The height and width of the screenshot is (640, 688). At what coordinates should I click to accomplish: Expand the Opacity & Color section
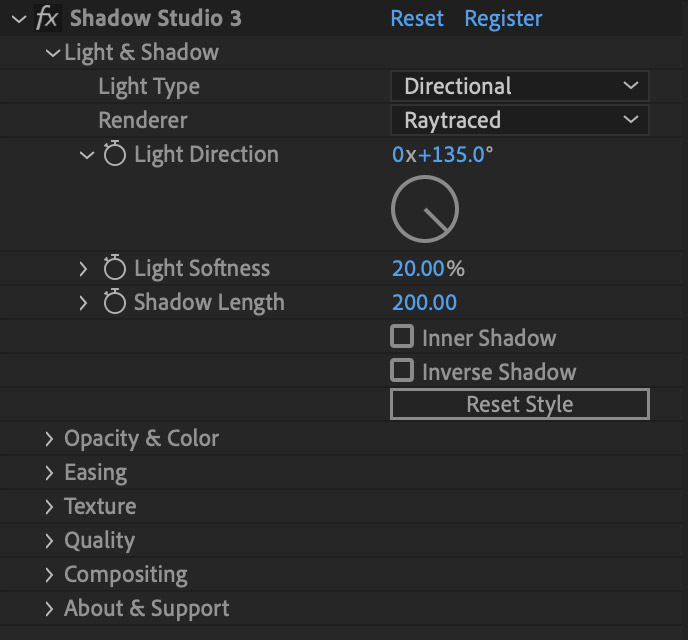tap(49, 439)
